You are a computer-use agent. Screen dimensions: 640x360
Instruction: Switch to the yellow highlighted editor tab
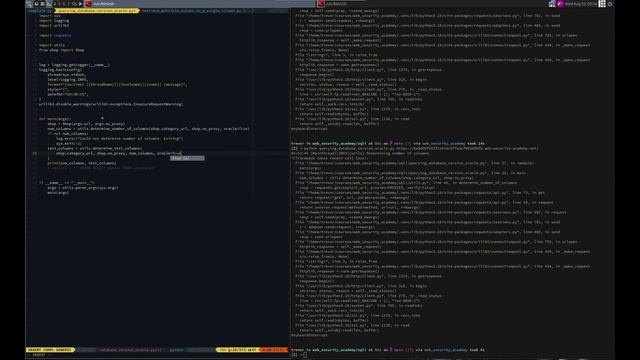[96, 11]
